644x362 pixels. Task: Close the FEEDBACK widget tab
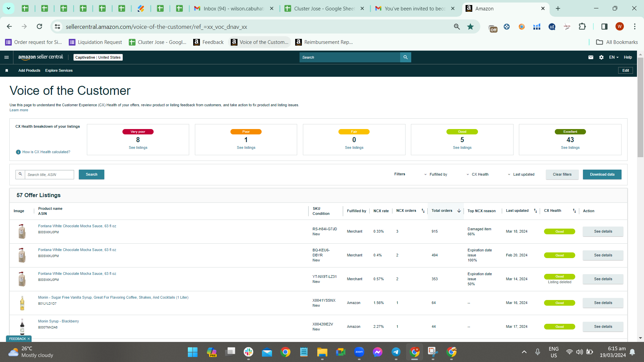point(29,339)
